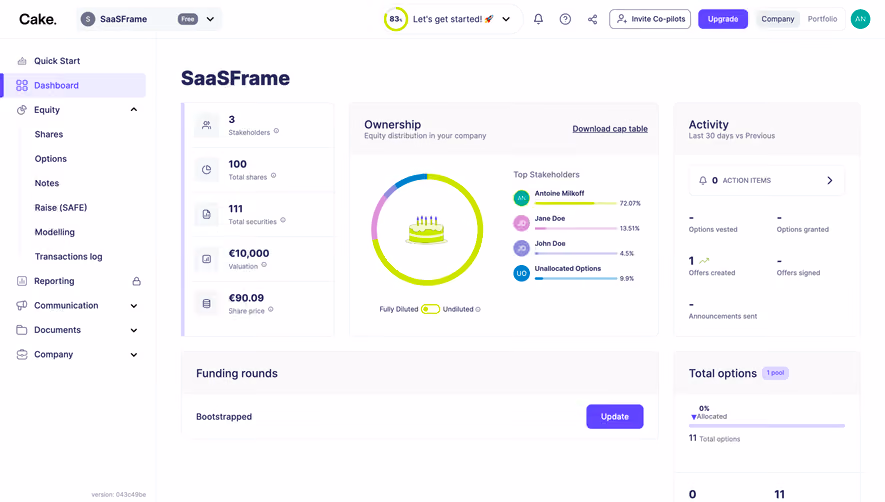The image size is (885, 502).
Task: Click the Reporting chart icon
Action: click(x=22, y=281)
